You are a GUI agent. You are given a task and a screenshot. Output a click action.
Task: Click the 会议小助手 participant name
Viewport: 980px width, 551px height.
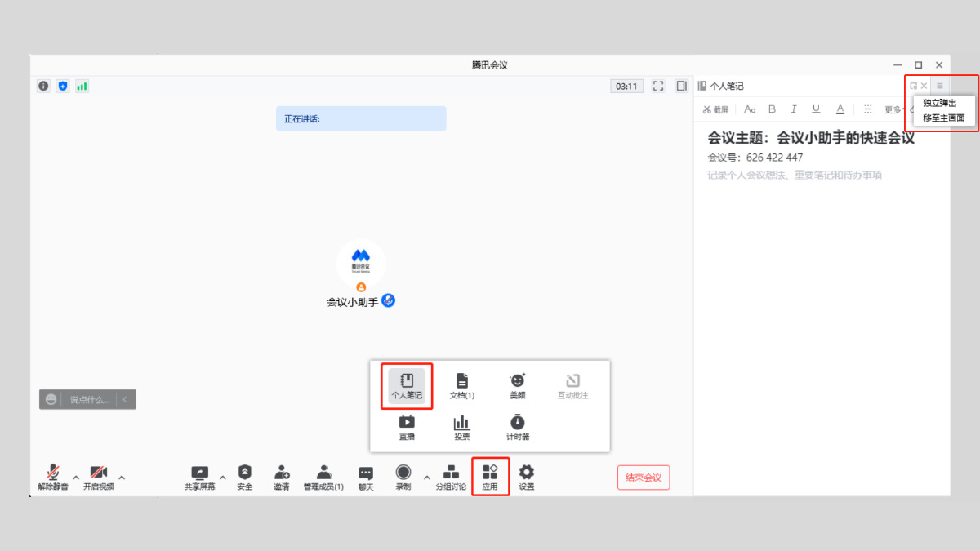353,301
